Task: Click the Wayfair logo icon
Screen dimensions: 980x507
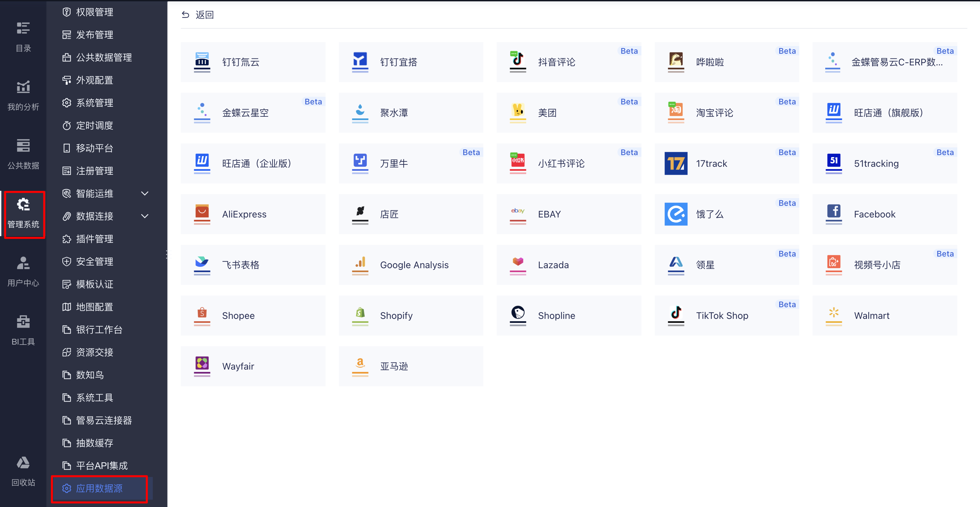Action: 202,364
